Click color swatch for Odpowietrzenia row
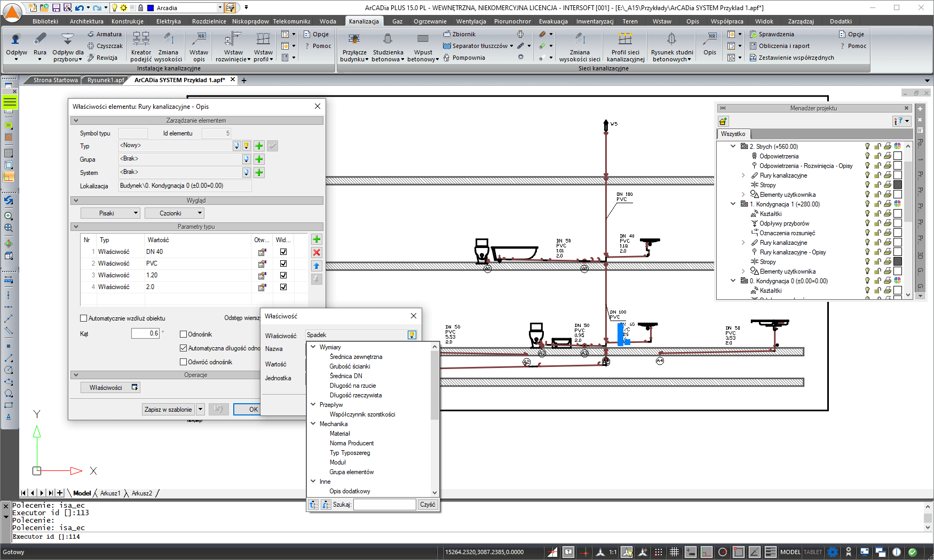 coord(898,156)
